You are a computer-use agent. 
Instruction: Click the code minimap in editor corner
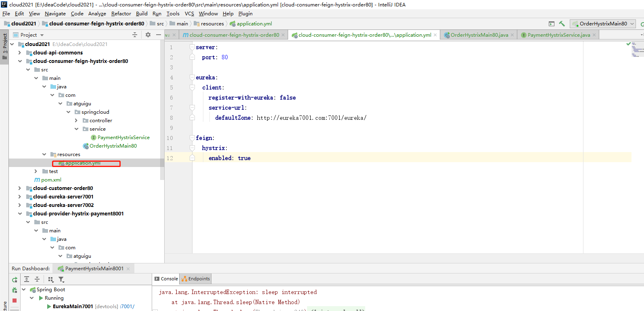click(638, 50)
